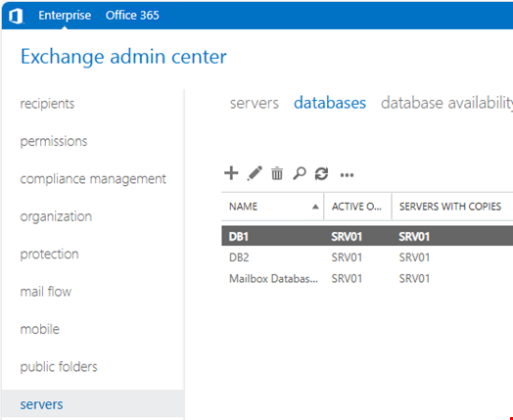513x420 pixels.
Task: Open more options ellipsis menu
Action: pos(347,175)
